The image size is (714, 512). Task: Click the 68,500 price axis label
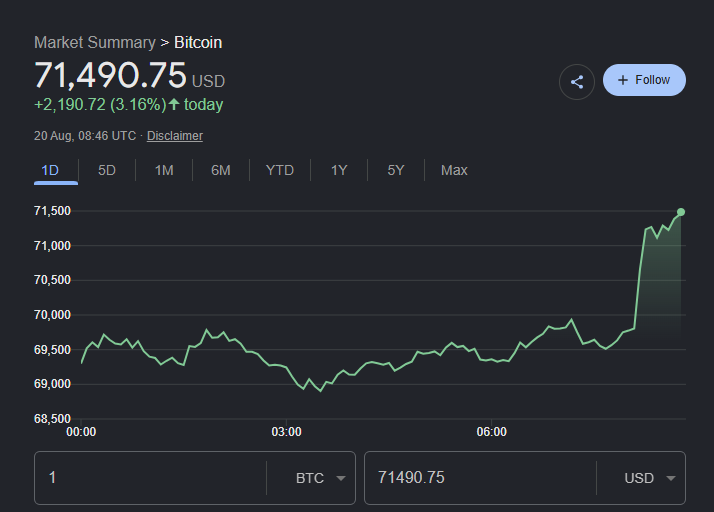click(x=52, y=419)
